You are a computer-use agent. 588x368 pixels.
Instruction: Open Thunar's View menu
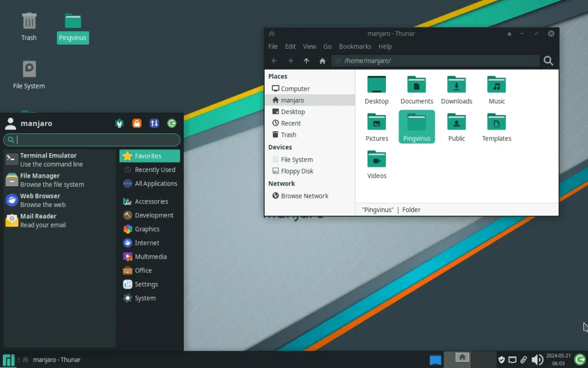coord(310,47)
